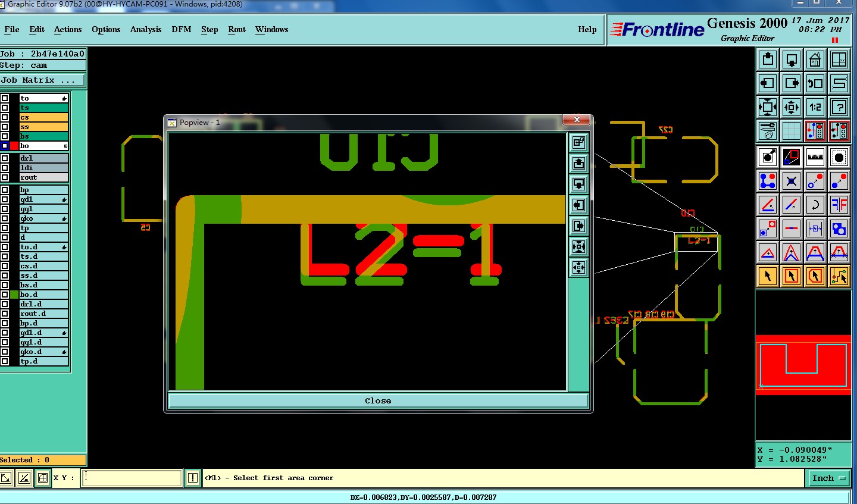Click the red color swatch of layer bo
The image size is (857, 504).
14,146
